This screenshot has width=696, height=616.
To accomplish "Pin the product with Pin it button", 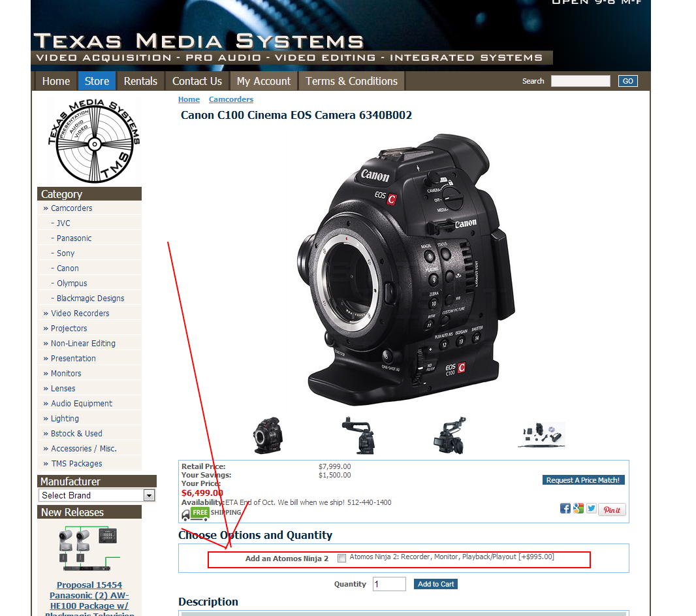I will (612, 510).
